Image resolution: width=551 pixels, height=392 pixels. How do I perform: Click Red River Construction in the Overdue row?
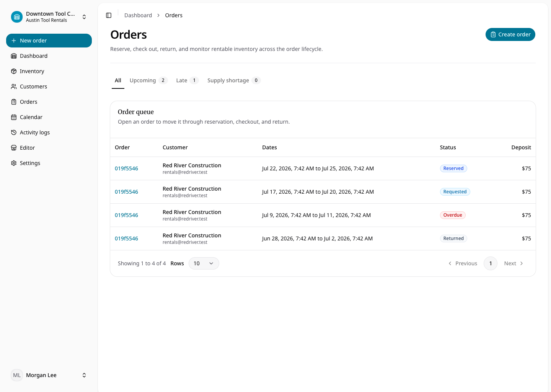pos(192,212)
